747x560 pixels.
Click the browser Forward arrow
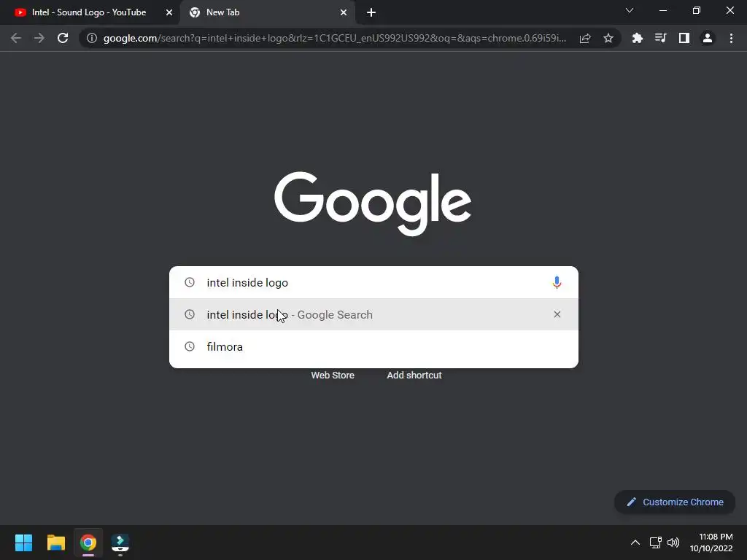[x=39, y=38]
